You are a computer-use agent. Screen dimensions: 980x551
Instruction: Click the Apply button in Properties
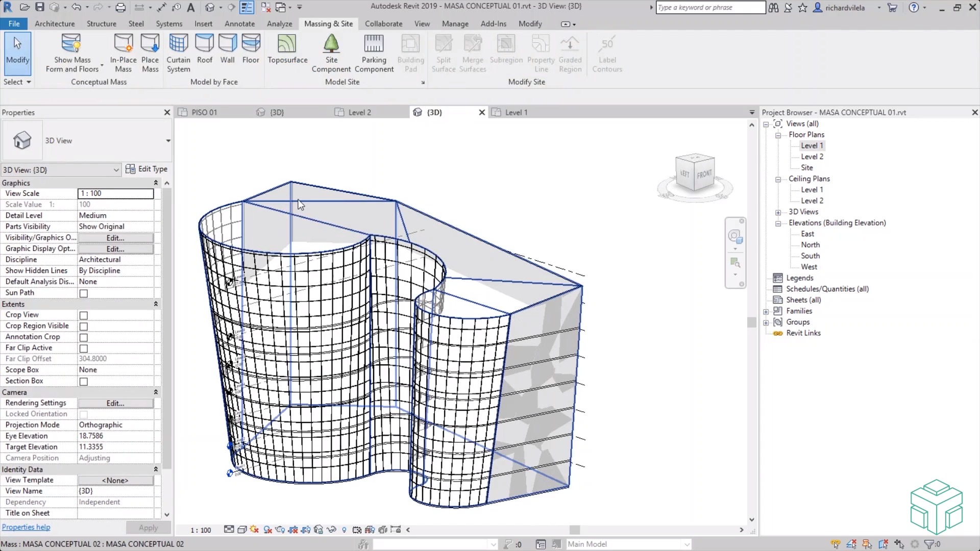(148, 528)
